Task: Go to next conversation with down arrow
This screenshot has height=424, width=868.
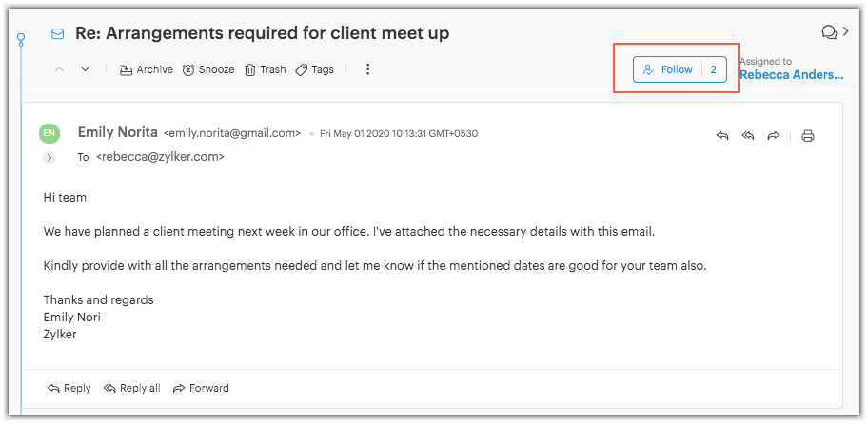Action: 85,69
